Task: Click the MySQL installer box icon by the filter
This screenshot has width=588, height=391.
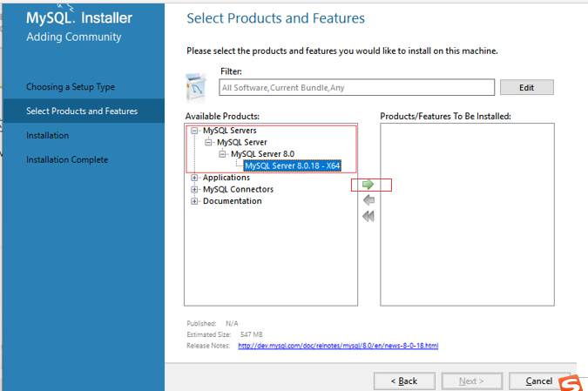Action: click(x=196, y=88)
